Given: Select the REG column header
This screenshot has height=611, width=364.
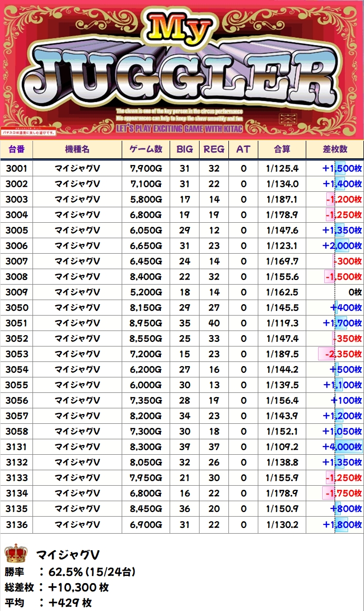Looking at the screenshot, I should [x=214, y=150].
